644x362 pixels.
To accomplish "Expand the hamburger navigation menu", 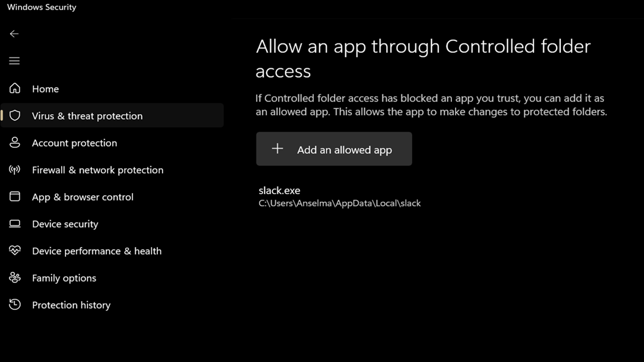I will [x=14, y=61].
